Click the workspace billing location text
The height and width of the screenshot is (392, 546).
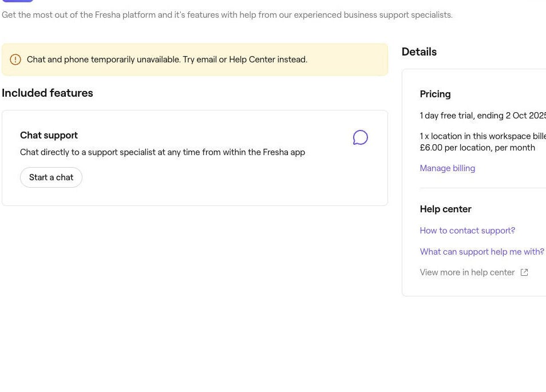click(482, 136)
